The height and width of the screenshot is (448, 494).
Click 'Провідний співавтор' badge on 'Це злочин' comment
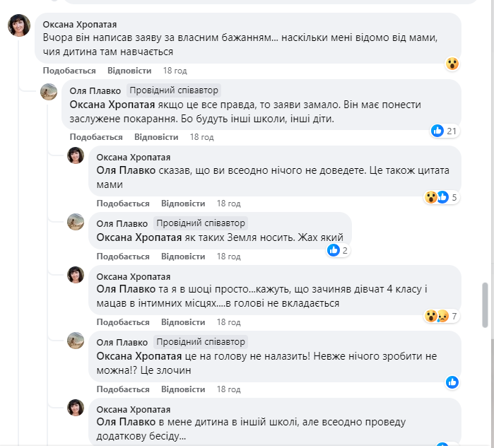click(201, 342)
